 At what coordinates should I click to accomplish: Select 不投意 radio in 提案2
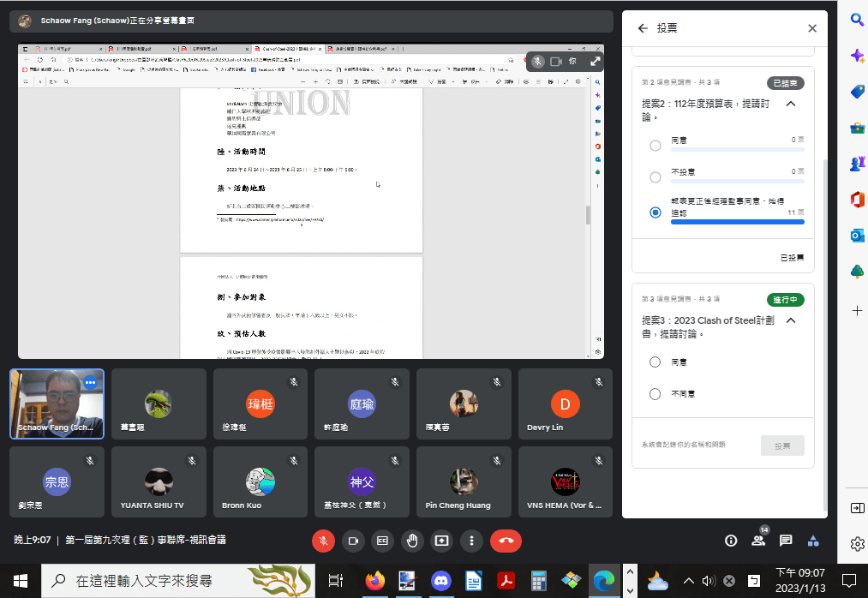pyautogui.click(x=655, y=177)
